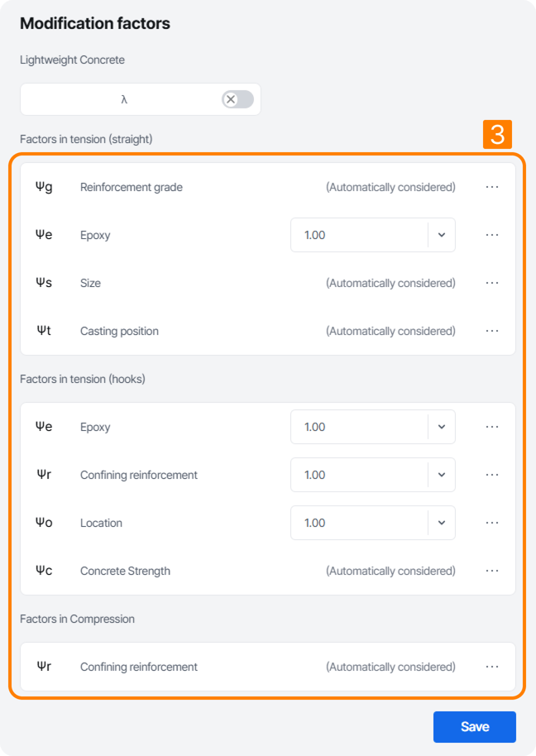Open options menu for Concrete Strength
Image resolution: width=536 pixels, height=756 pixels.
click(x=492, y=571)
